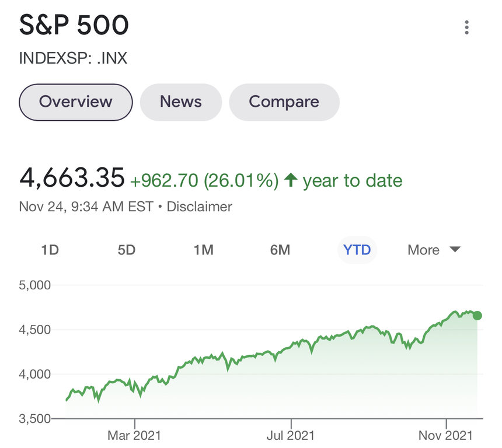Switch to the Overview tab

click(x=76, y=102)
